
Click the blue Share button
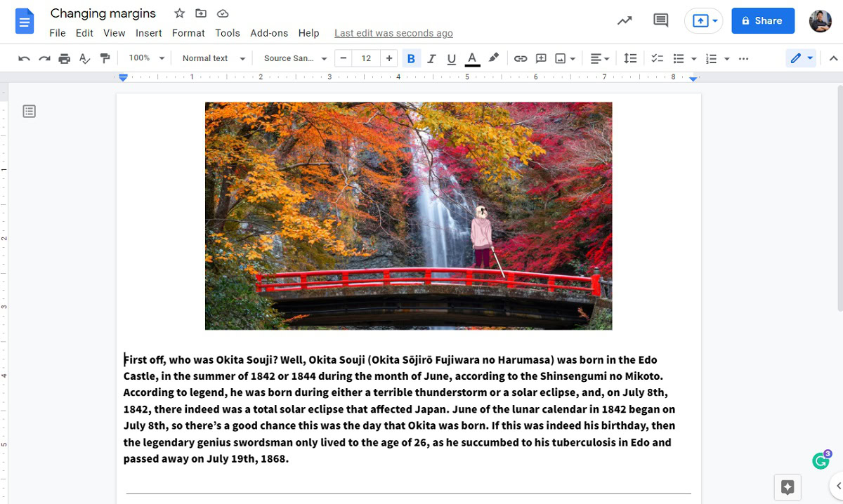(x=762, y=21)
